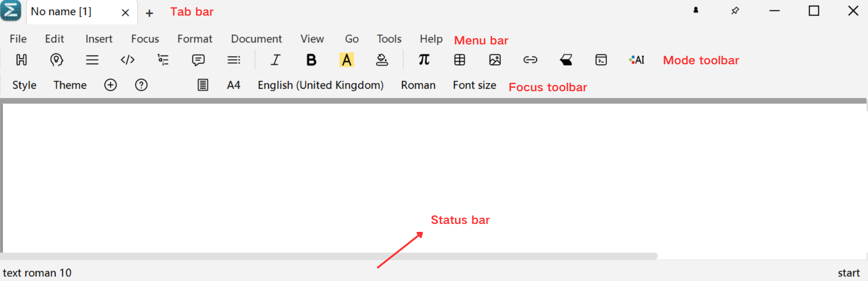Click the terminal session icon

[601, 60]
